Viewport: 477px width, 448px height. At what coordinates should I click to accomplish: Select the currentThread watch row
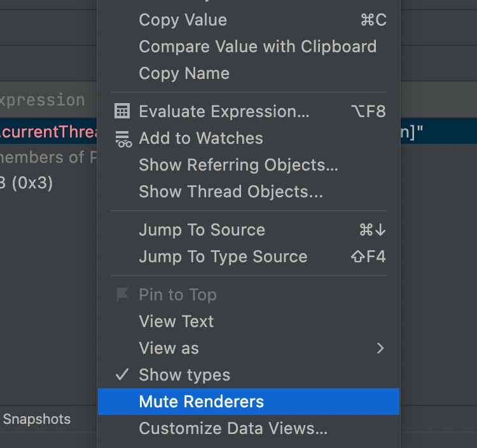48,132
